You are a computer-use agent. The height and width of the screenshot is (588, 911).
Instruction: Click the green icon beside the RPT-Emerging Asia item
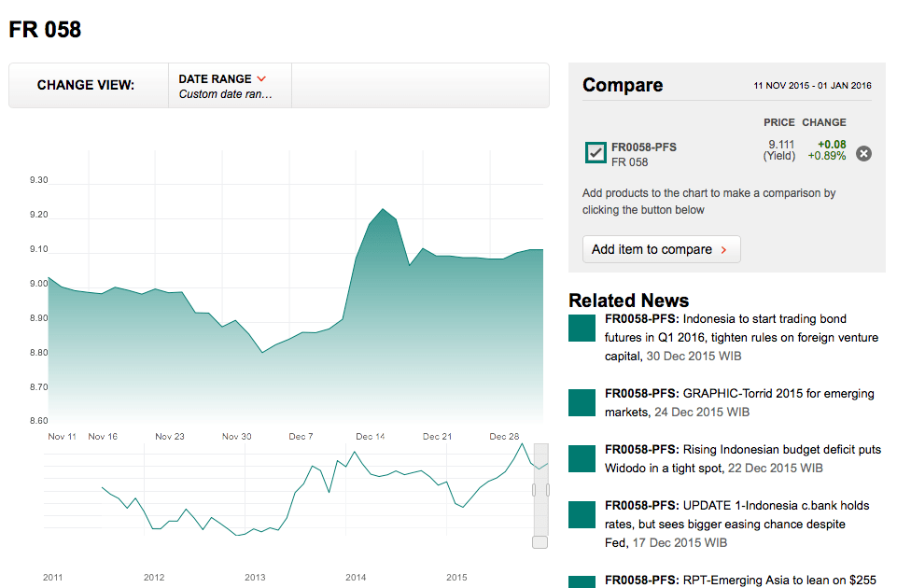[581, 579]
